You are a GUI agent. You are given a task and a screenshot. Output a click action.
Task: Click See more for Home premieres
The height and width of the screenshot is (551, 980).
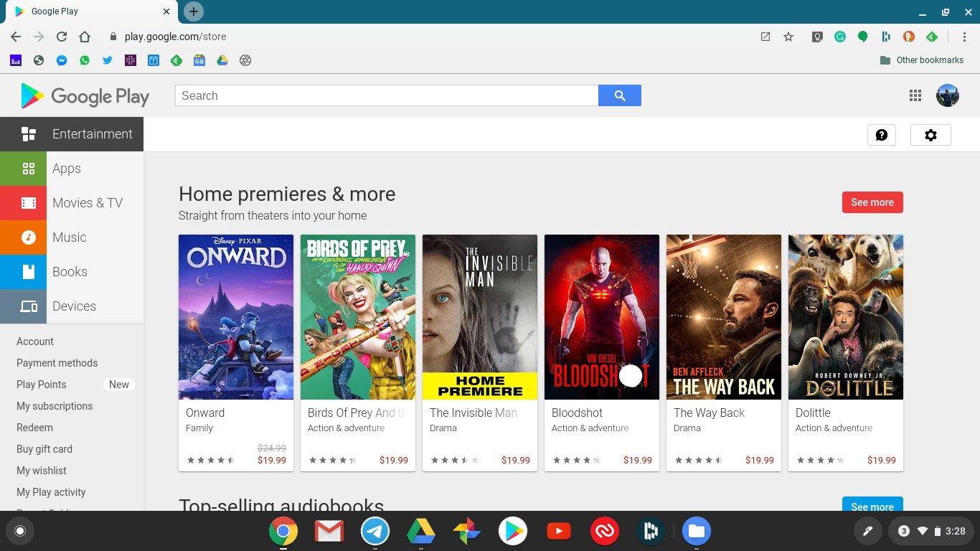click(872, 202)
